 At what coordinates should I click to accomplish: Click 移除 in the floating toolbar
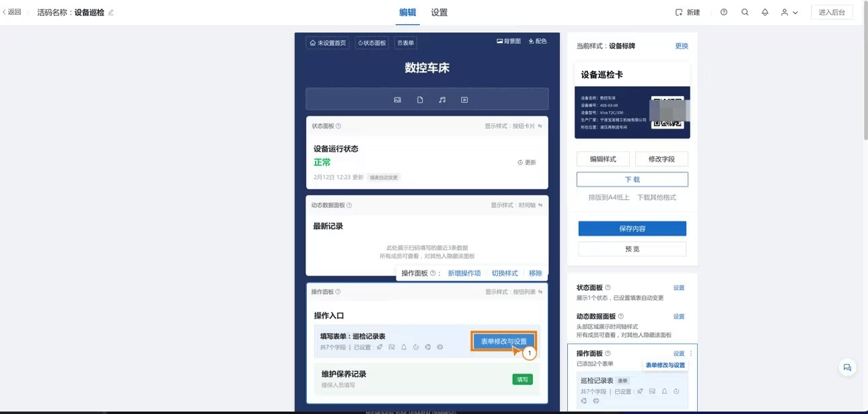[536, 273]
